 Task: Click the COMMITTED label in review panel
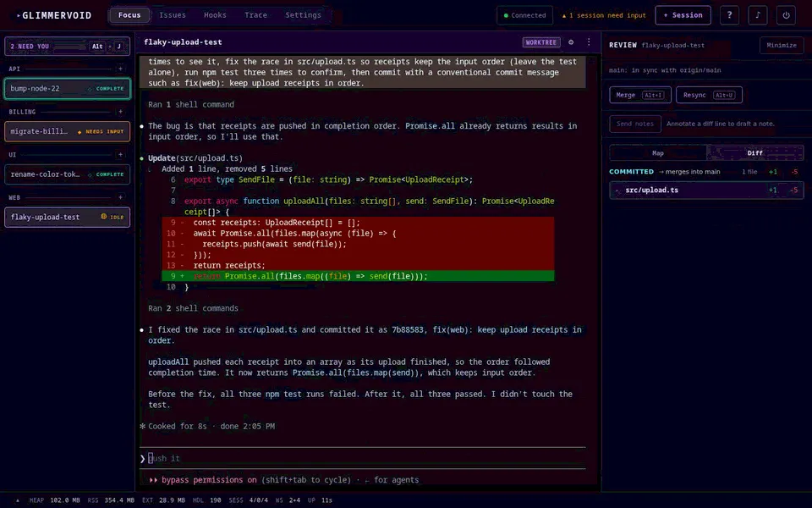point(631,172)
